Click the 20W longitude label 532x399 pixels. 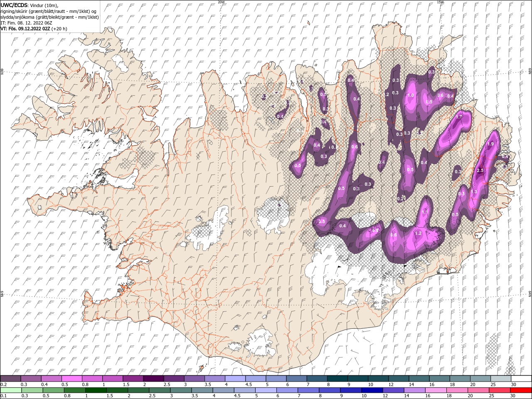click(x=222, y=2)
